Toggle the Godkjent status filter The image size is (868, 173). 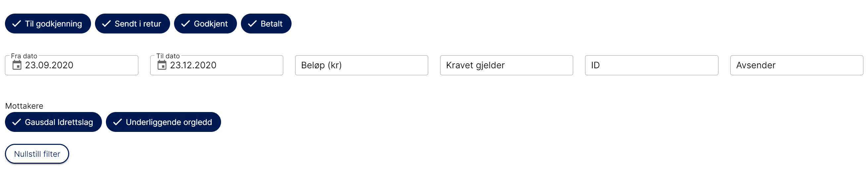pos(205,24)
